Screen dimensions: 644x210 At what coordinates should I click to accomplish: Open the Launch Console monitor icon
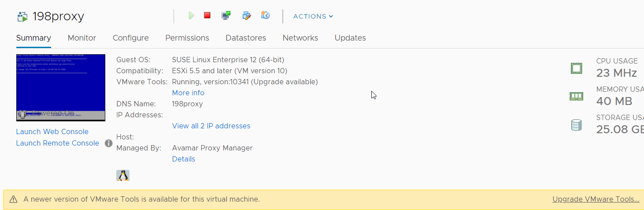tap(226, 16)
